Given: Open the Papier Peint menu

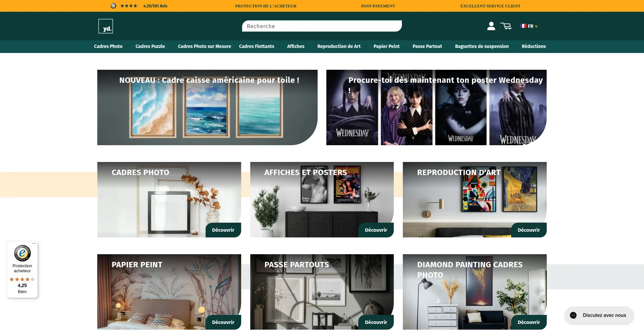Looking at the screenshot, I should tap(386, 46).
